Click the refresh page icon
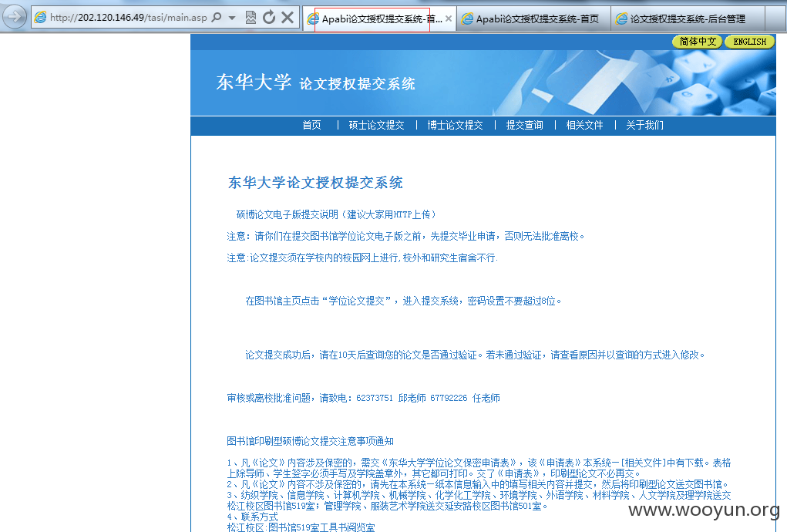Image resolution: width=787 pixels, height=532 pixels. [x=269, y=18]
